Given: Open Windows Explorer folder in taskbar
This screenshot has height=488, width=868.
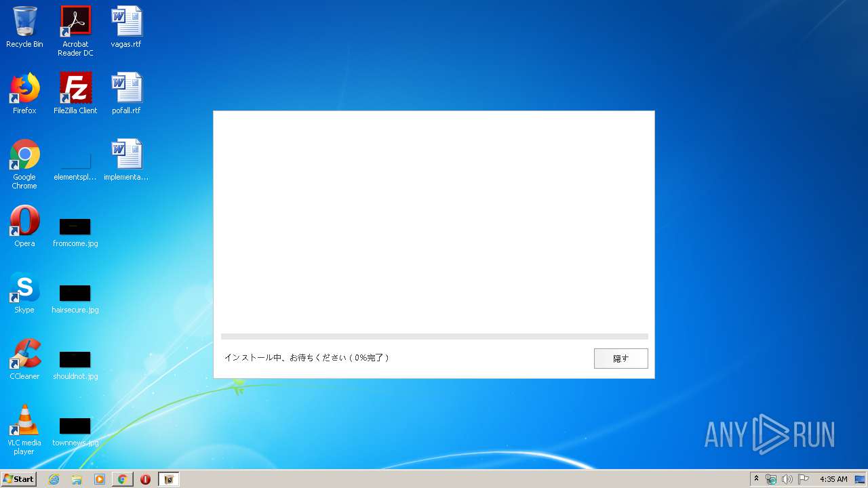Looking at the screenshot, I should click(77, 479).
